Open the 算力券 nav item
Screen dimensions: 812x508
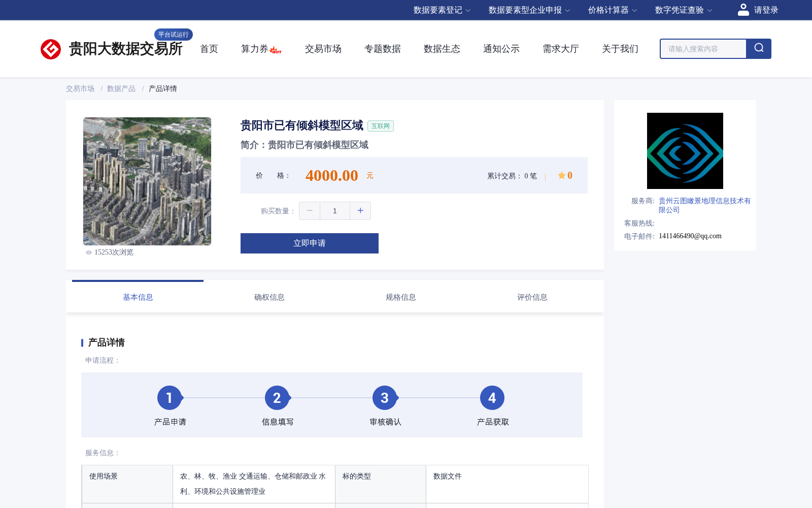255,49
